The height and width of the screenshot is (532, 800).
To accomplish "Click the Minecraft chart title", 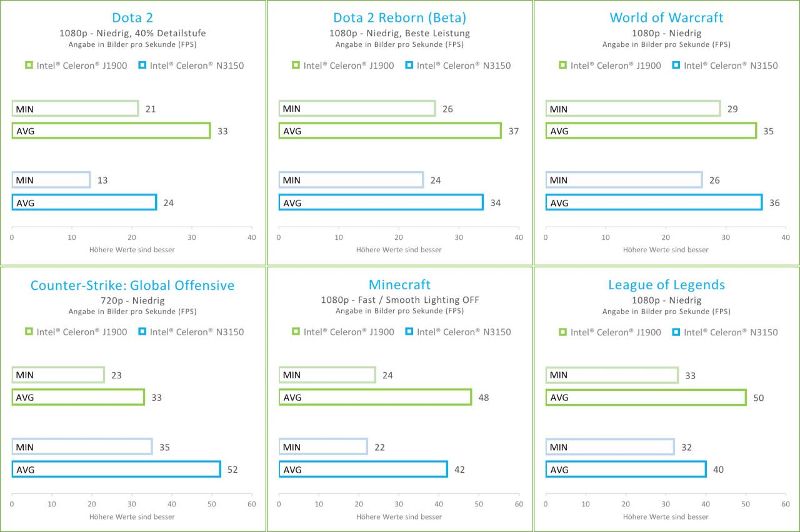I will 400,285.
